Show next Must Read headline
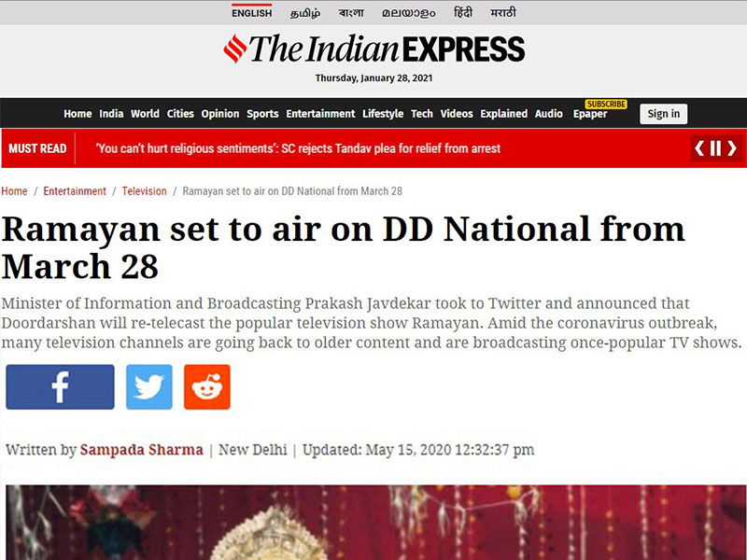 click(732, 148)
